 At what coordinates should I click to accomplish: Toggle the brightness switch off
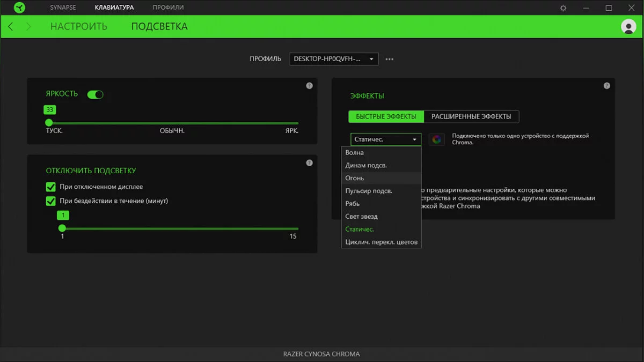(x=95, y=94)
